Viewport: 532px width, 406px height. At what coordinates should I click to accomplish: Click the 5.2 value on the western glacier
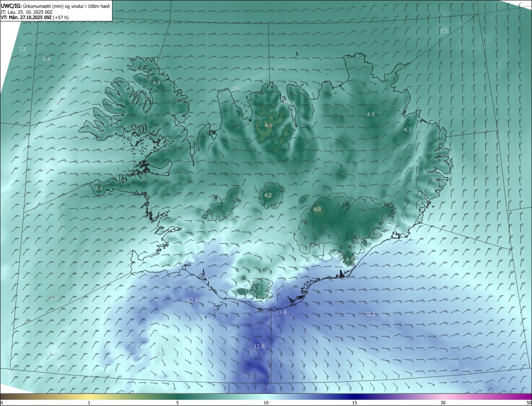click(216, 198)
